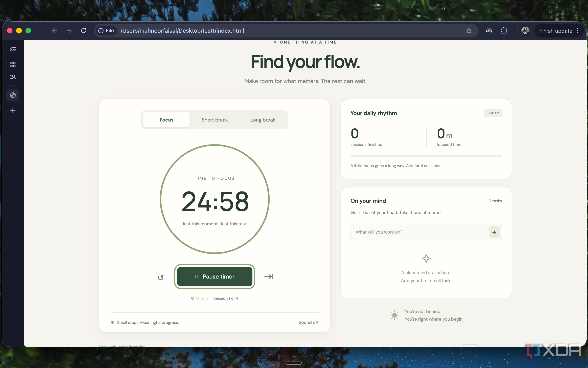Click the address bar URL text

click(x=182, y=31)
